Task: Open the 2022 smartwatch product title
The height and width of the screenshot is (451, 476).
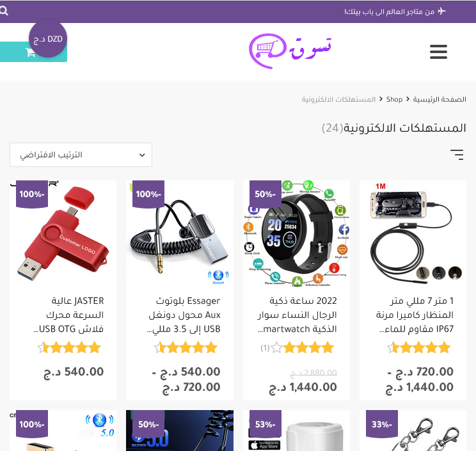Action: pyautogui.click(x=297, y=315)
